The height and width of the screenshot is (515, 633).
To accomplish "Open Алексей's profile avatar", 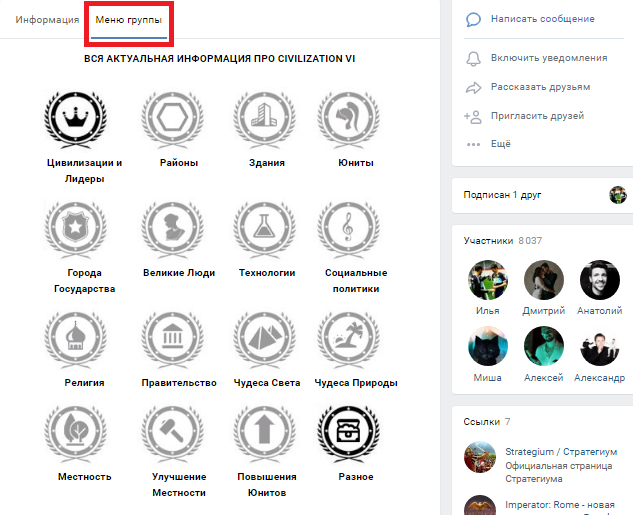I will pos(543,346).
